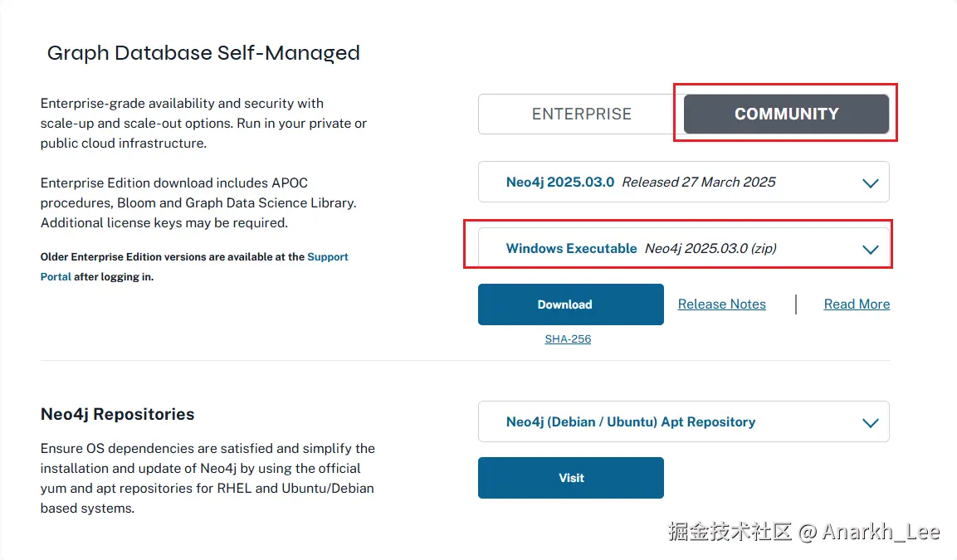The height and width of the screenshot is (560, 957).
Task: Click the Enterprise-grade availability description paragraph
Action: click(x=203, y=123)
